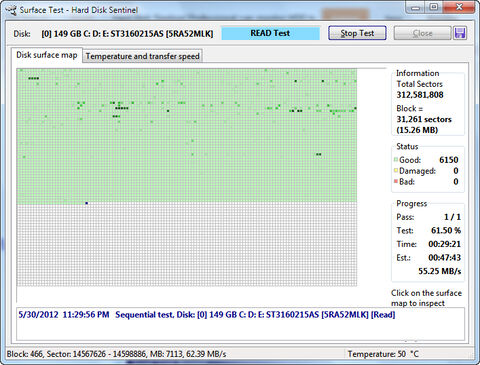Select the Disk surface map tab
This screenshot has height=365, width=480.
tap(47, 55)
